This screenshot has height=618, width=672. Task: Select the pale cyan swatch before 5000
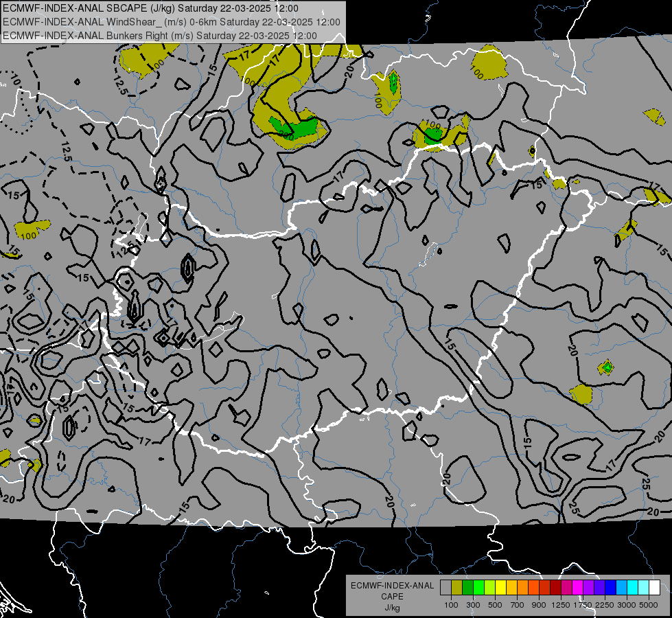644,588
